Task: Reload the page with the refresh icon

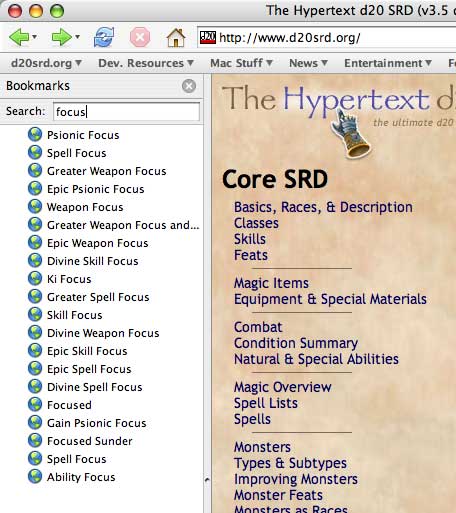Action: 104,37
